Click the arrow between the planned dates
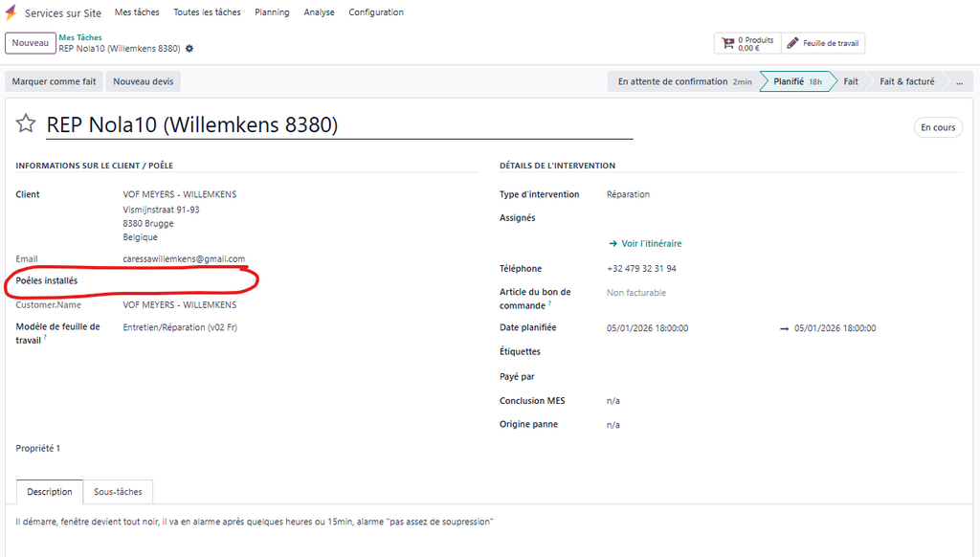Screen dimensions: 980x557 [784, 328]
